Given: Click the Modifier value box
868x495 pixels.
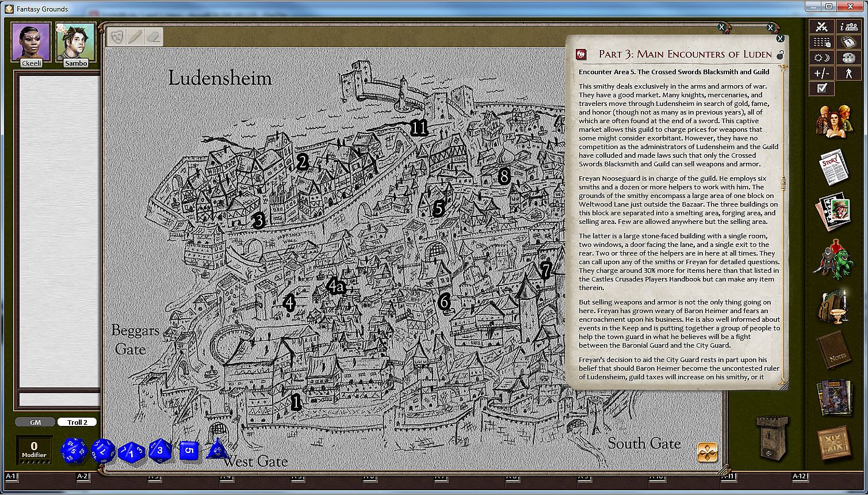Looking at the screenshot, I should [x=34, y=450].
